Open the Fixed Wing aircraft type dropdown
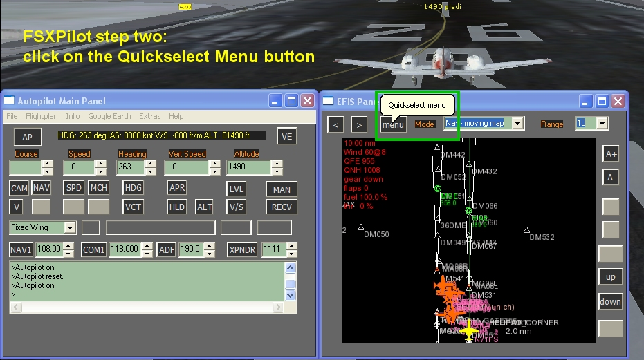The image size is (644, 360). click(x=70, y=227)
